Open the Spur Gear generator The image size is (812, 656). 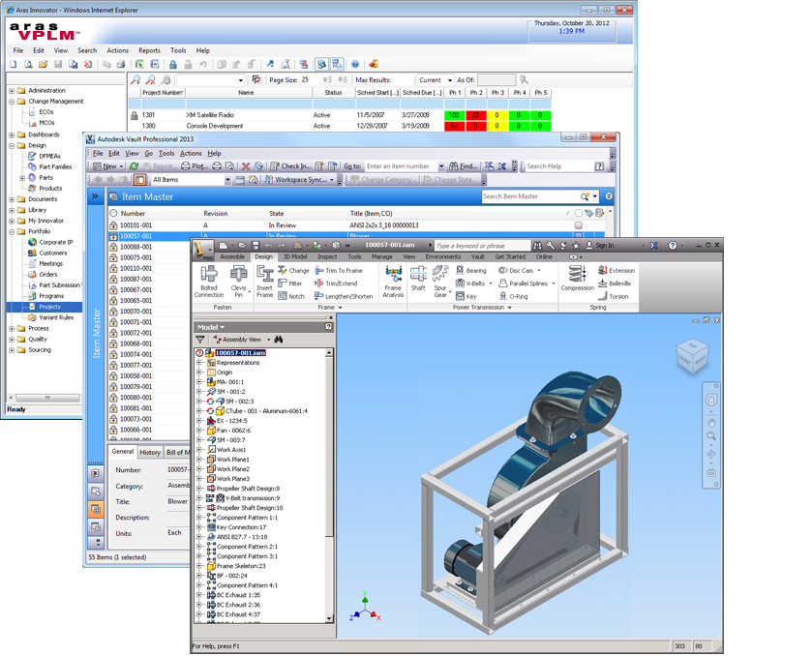(440, 282)
